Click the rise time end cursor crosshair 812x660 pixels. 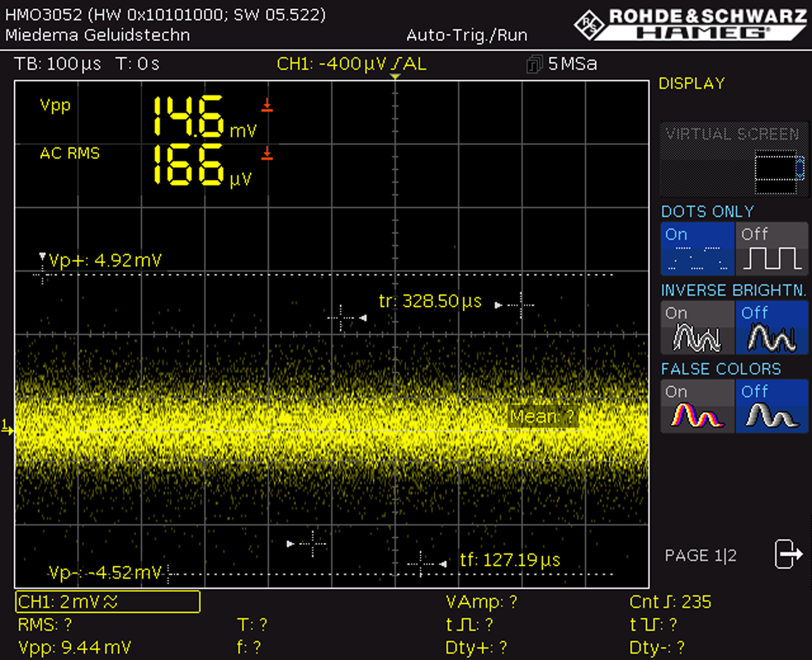point(521,305)
